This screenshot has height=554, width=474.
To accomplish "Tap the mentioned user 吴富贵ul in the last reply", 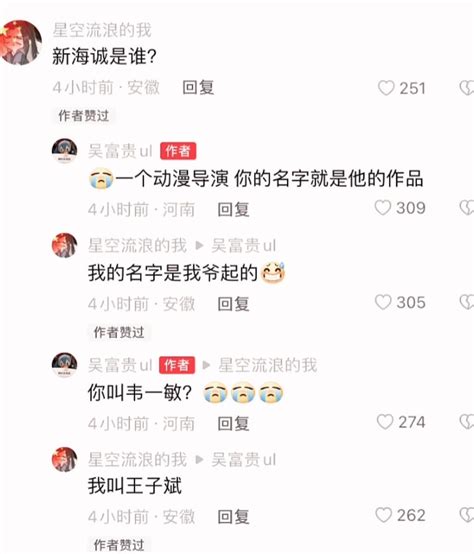I will pos(243,460).
